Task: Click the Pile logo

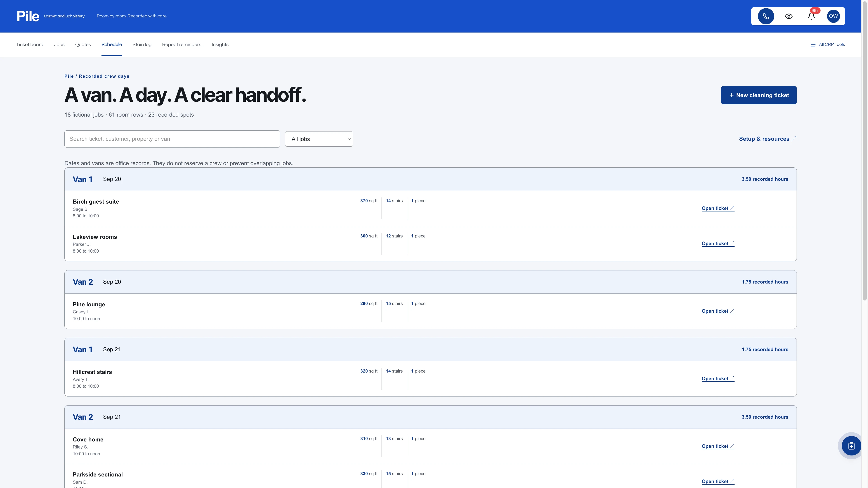Action: click(28, 16)
